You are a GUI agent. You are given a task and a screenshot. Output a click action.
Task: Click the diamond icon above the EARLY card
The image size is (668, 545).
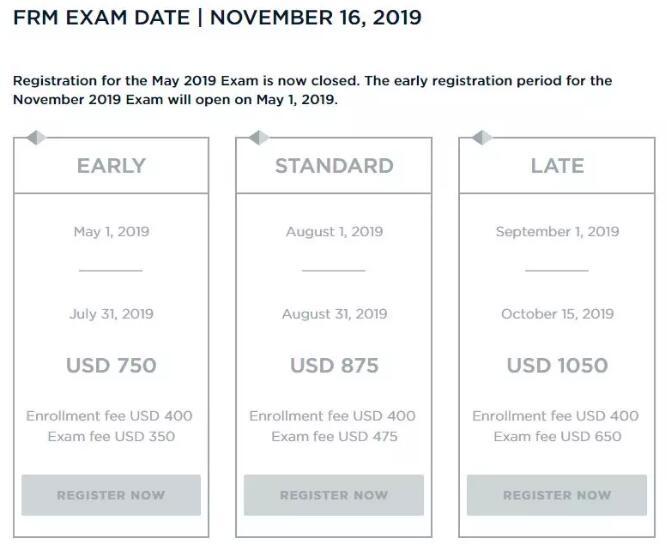(x=36, y=138)
